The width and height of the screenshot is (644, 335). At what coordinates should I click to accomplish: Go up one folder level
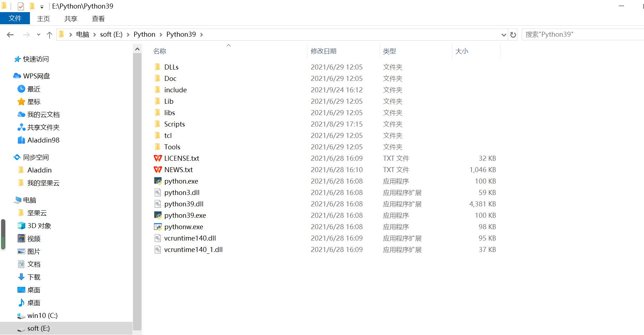pyautogui.click(x=50, y=35)
